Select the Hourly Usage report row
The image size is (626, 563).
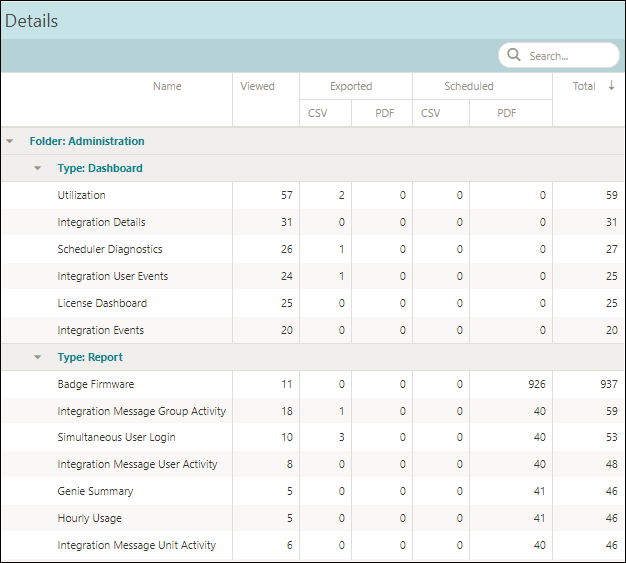313,518
